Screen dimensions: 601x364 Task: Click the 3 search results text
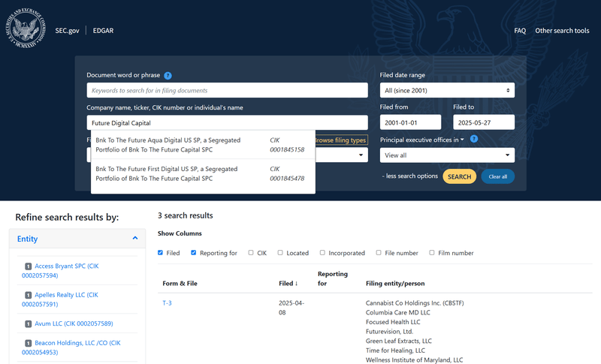[x=185, y=215]
